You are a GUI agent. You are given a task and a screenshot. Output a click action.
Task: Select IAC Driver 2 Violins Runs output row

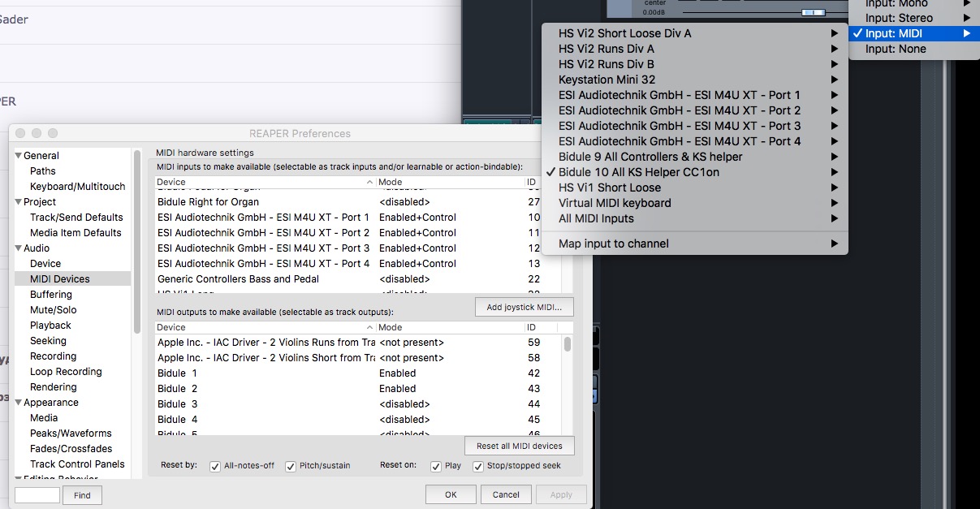coord(358,343)
